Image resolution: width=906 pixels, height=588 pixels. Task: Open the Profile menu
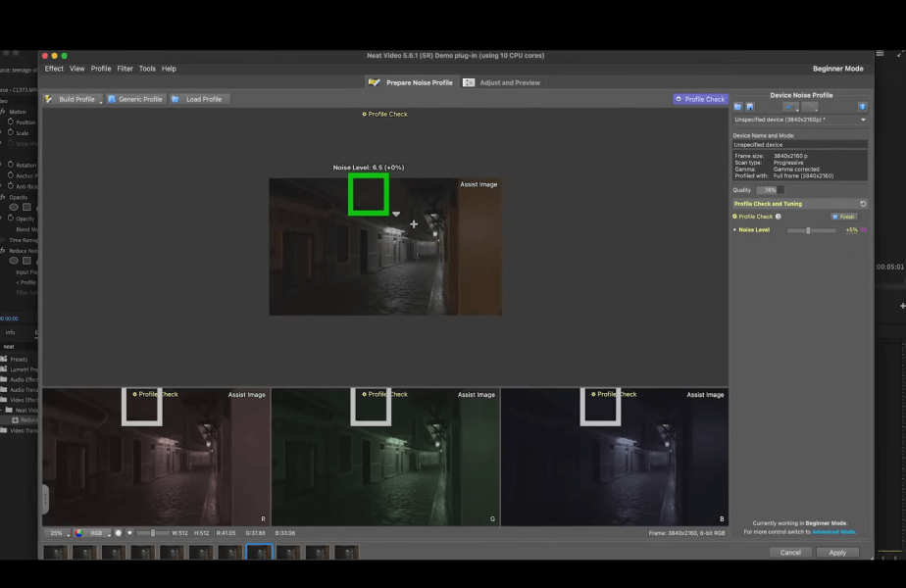(x=101, y=69)
